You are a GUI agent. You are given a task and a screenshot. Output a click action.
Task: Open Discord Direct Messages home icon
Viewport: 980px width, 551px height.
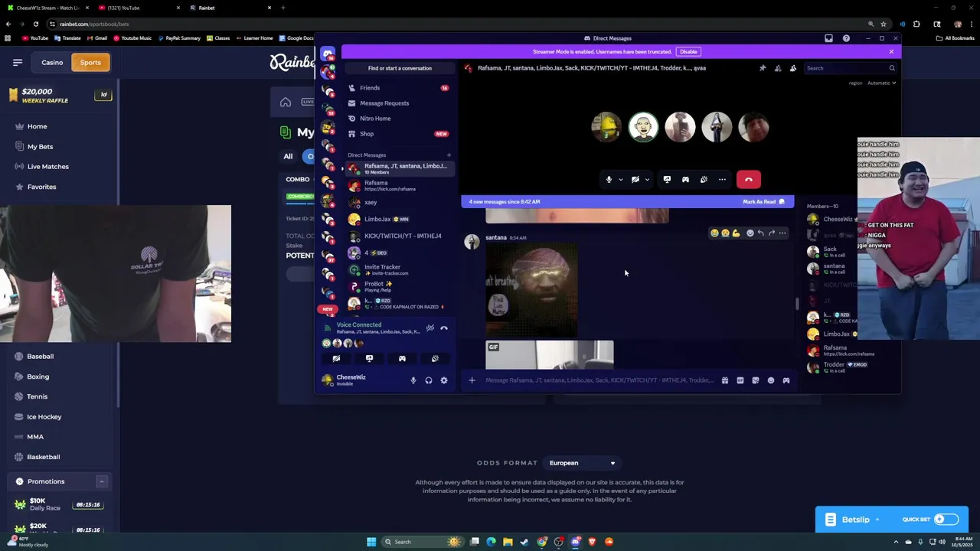click(x=328, y=54)
